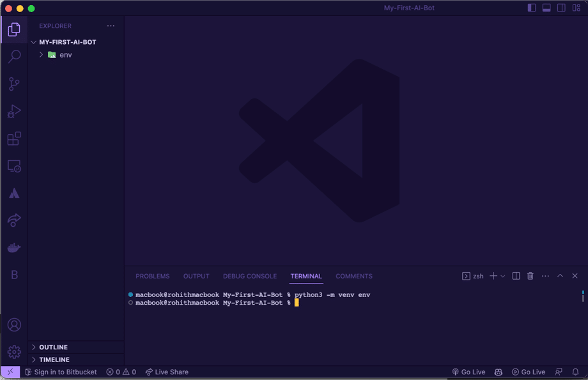Viewport: 588px width, 380px height.
Task: Open the Source Control view
Action: pos(14,84)
